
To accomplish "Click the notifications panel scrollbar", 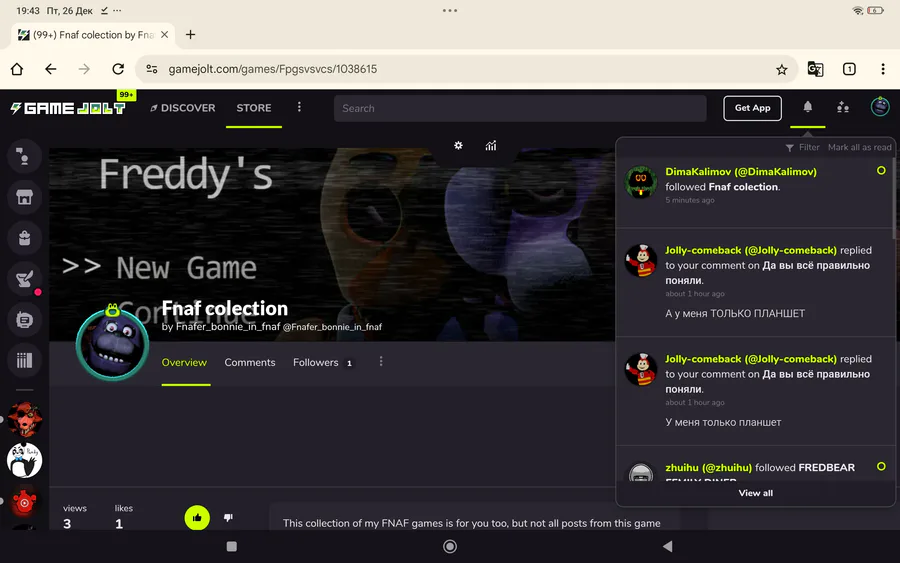I will [x=894, y=201].
